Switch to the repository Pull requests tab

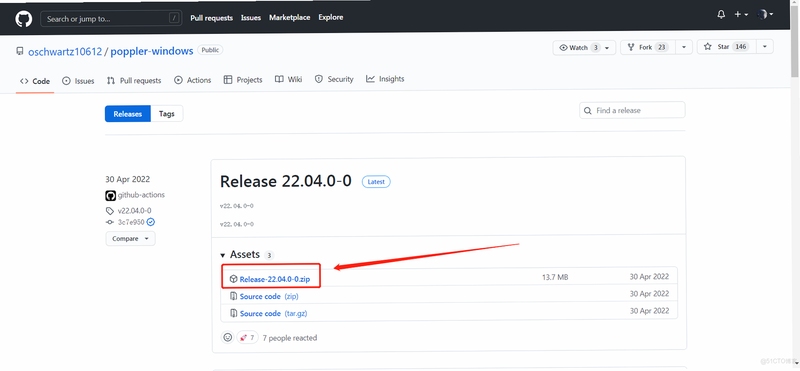134,81
